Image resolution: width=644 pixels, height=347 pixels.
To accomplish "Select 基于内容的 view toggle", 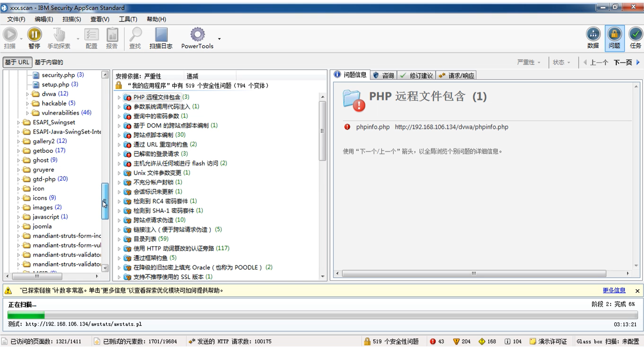I will click(49, 62).
